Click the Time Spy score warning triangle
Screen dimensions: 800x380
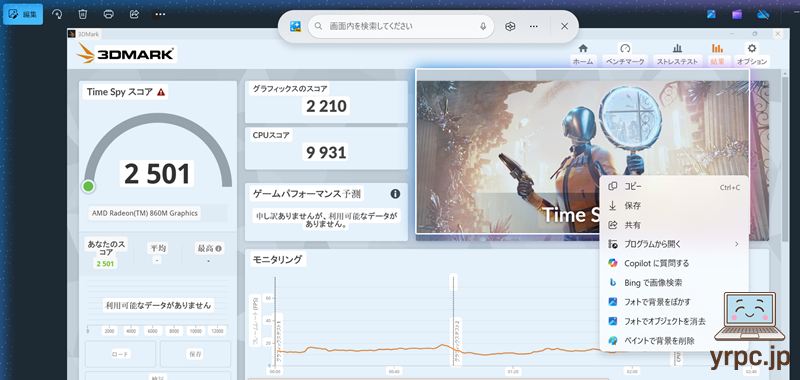pyautogui.click(x=161, y=92)
